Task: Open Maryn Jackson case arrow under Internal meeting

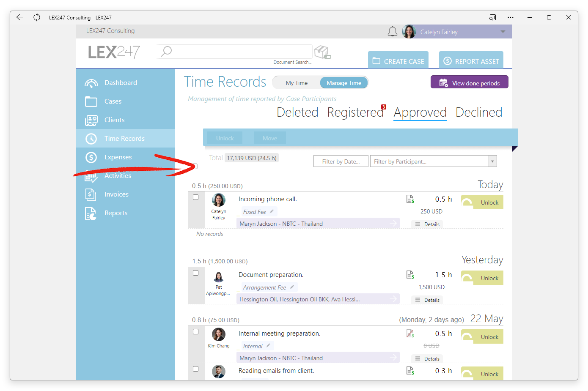Action: pyautogui.click(x=393, y=358)
